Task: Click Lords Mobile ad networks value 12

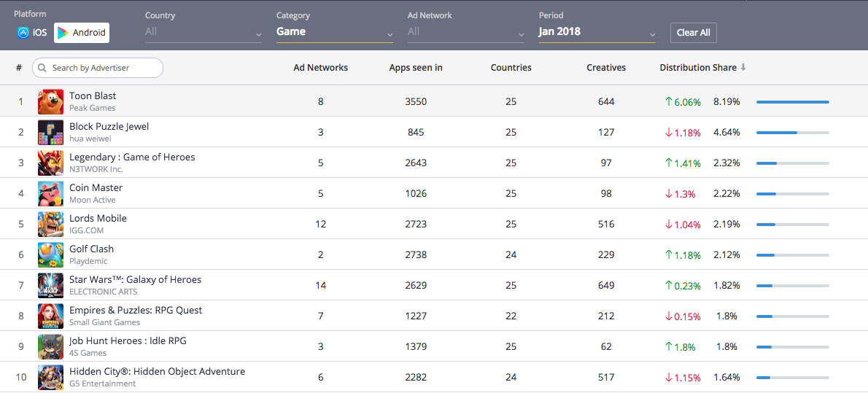Action: click(x=320, y=224)
